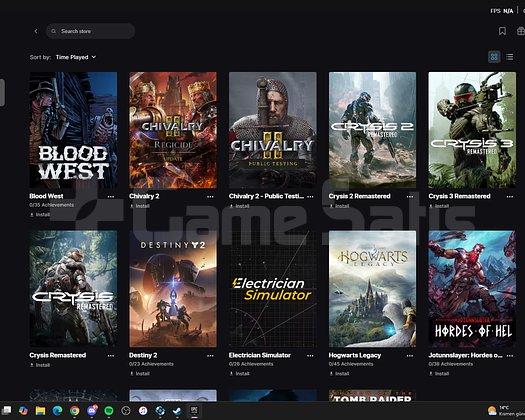This screenshot has height=420, width=525.
Task: Open options menu for Electrician Simulator
Action: (310, 356)
